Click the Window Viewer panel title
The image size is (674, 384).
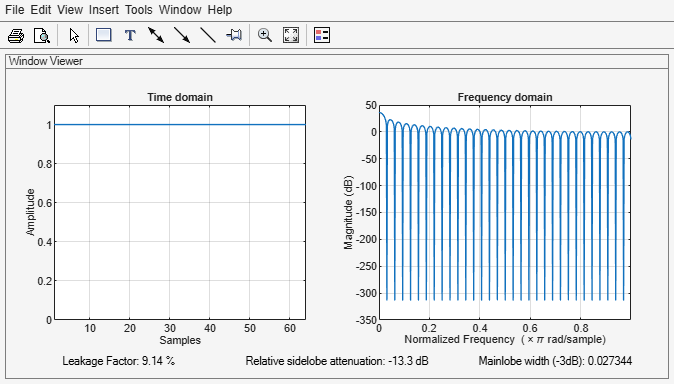pyautogui.click(x=46, y=61)
